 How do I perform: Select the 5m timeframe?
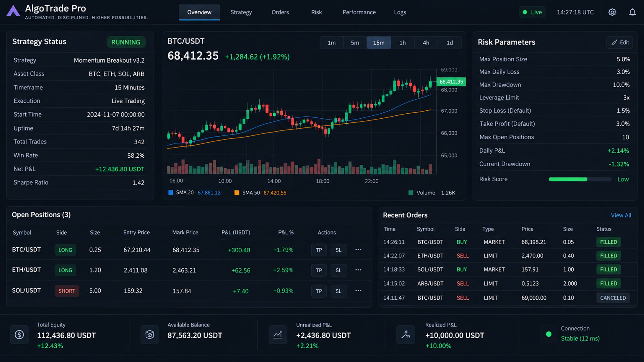click(355, 43)
